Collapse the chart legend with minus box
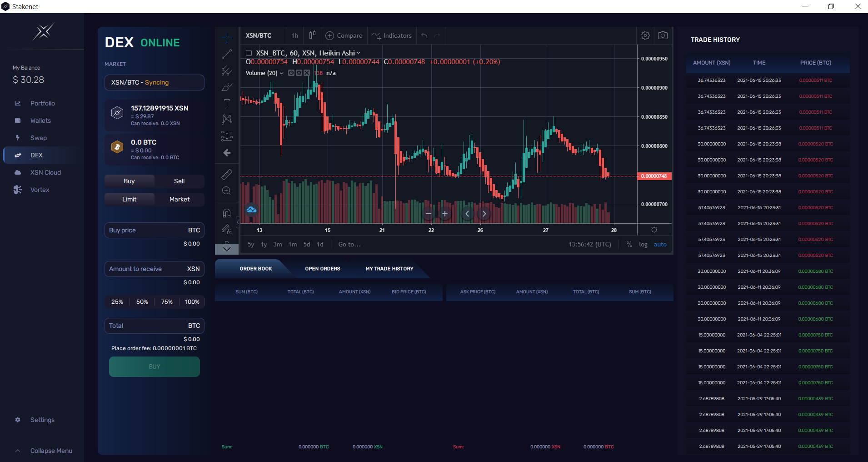Image resolution: width=868 pixels, height=462 pixels. point(249,53)
